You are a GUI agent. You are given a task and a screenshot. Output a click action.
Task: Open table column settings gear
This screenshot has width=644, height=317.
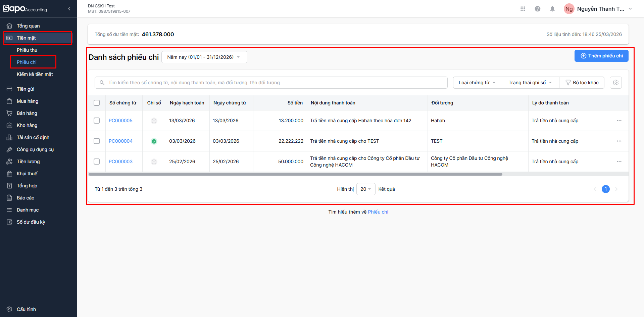click(x=616, y=83)
